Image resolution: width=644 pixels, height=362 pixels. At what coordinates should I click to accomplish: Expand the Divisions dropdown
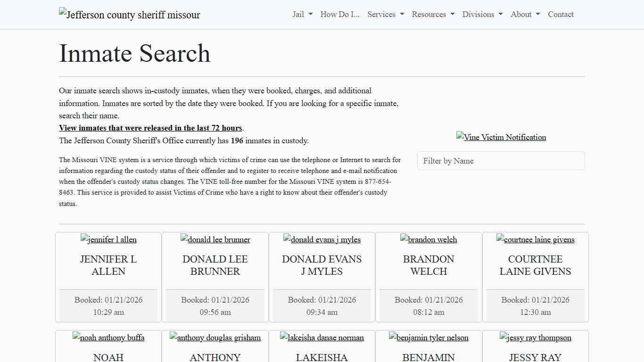pyautogui.click(x=482, y=14)
